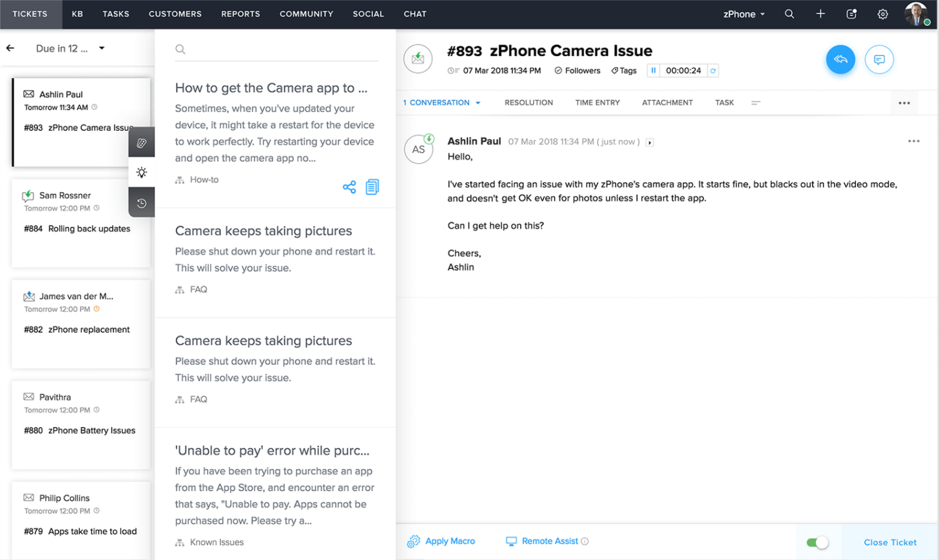Click the Close Ticket button
The width and height of the screenshot is (939, 560).
[890, 543]
